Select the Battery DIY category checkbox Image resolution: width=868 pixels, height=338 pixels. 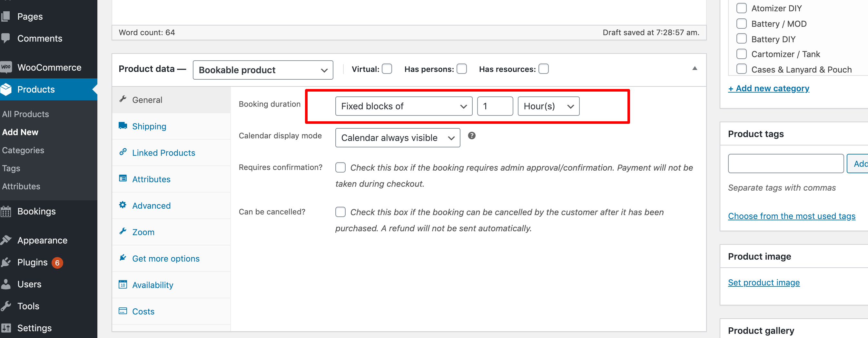pos(741,39)
